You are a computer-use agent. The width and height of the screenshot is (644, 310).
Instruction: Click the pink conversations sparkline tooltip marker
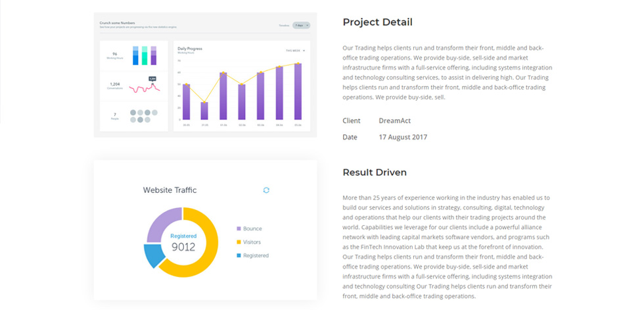click(x=152, y=78)
